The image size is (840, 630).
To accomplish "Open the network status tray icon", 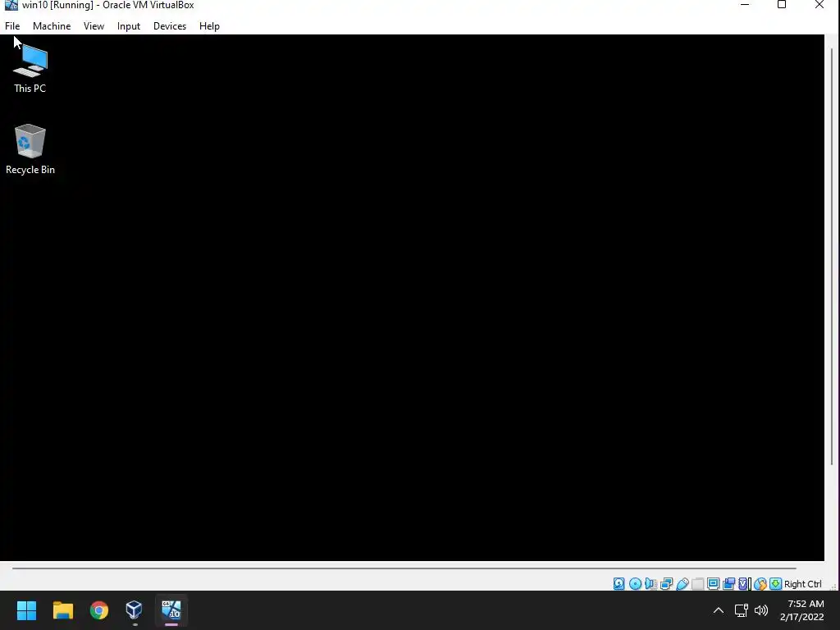I will point(742,610).
